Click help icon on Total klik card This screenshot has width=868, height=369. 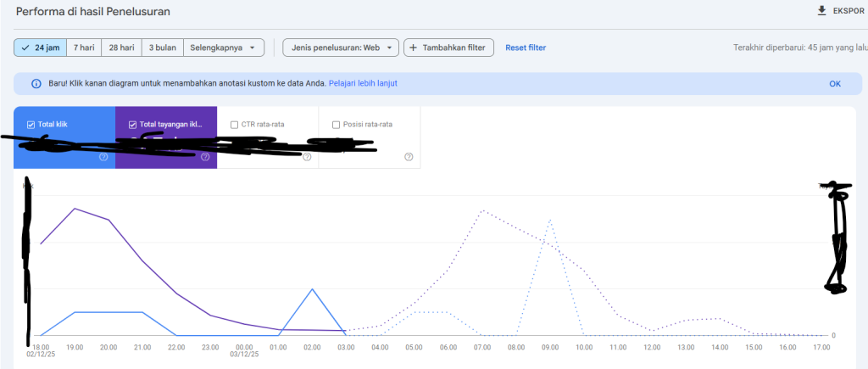click(x=103, y=157)
